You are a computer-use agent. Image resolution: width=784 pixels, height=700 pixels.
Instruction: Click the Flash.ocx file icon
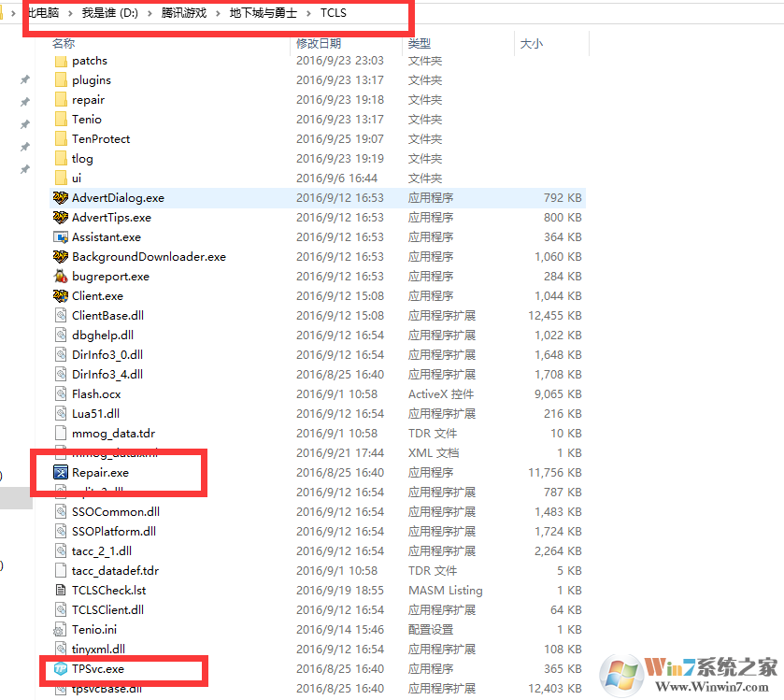click(x=61, y=394)
